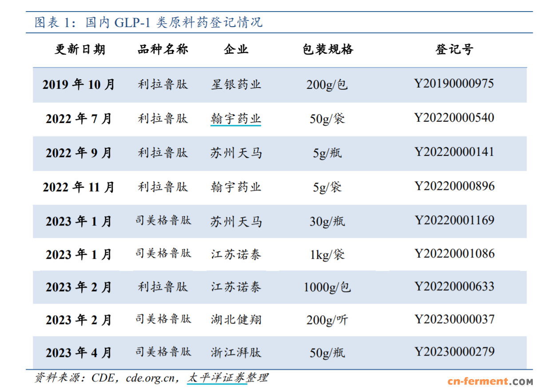This screenshot has height=392, width=539.
Task: Click the 湖北健翔 company cell
Action: 236,319
